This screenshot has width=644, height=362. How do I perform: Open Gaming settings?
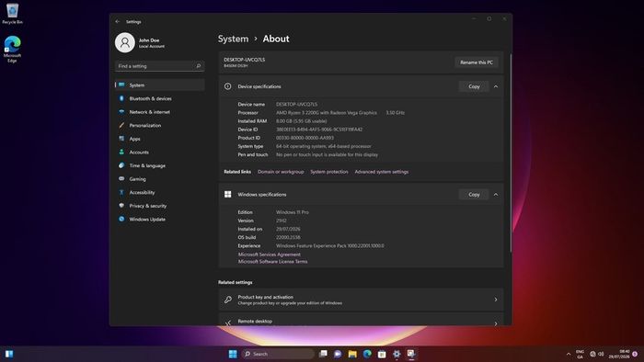pyautogui.click(x=159, y=179)
